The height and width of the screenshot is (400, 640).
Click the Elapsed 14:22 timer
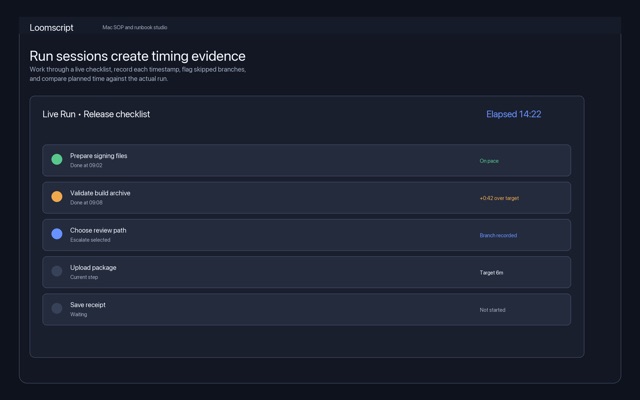[513, 114]
